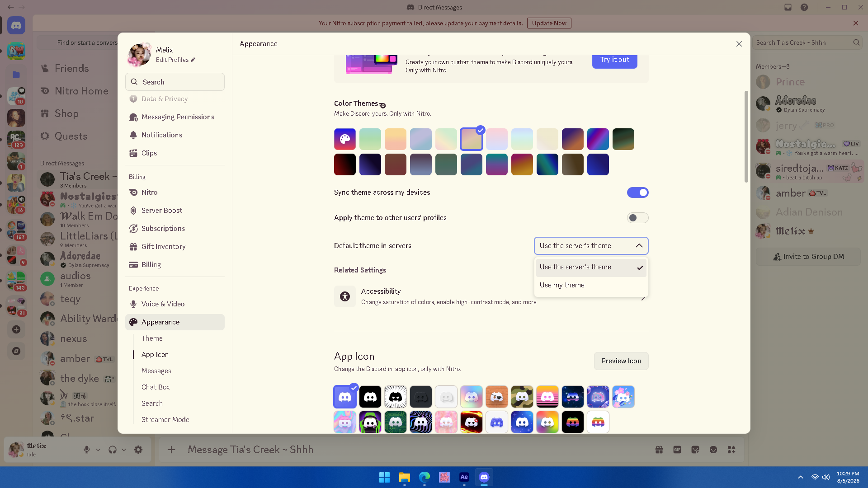Screen dimensions: 868x488
Task: Collapse the Default theme in servers dropdown
Action: point(591,246)
